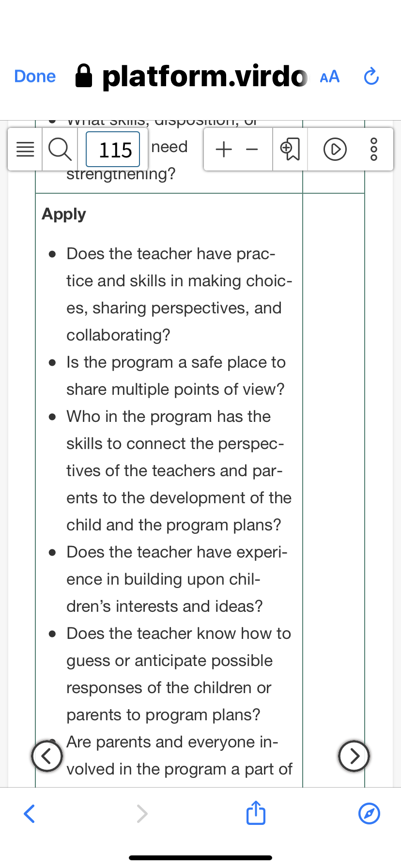Open the table of contents menu icon
The height and width of the screenshot is (868, 401).
(x=25, y=149)
